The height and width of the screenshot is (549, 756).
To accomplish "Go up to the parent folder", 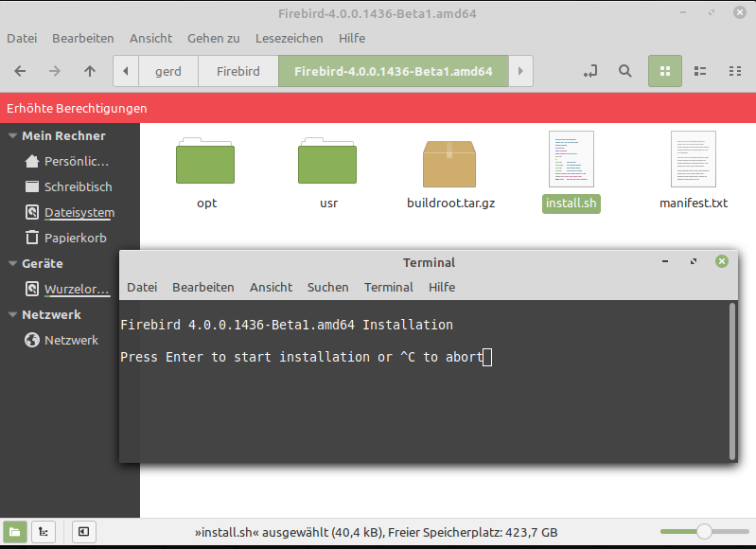I will (90, 71).
